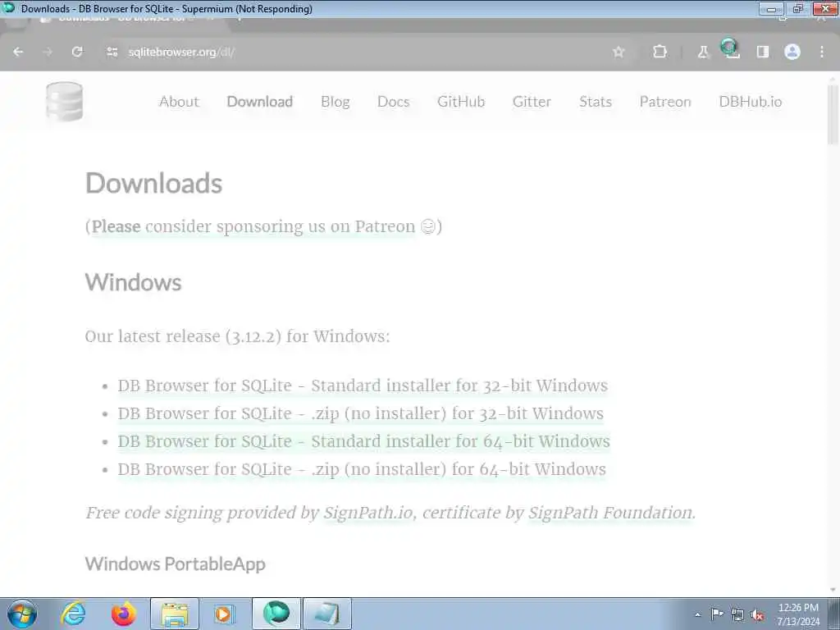The image size is (840, 630).
Task: Click the Downloads page heading
Action: 153,183
